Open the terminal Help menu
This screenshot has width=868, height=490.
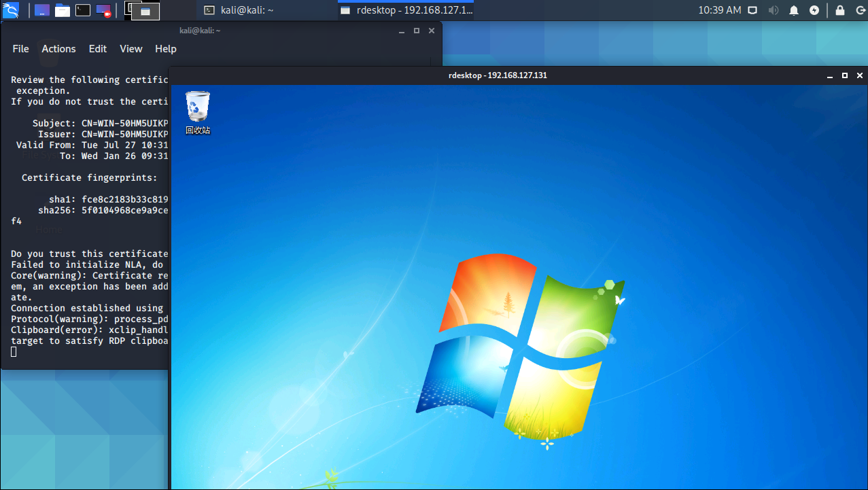coord(166,49)
